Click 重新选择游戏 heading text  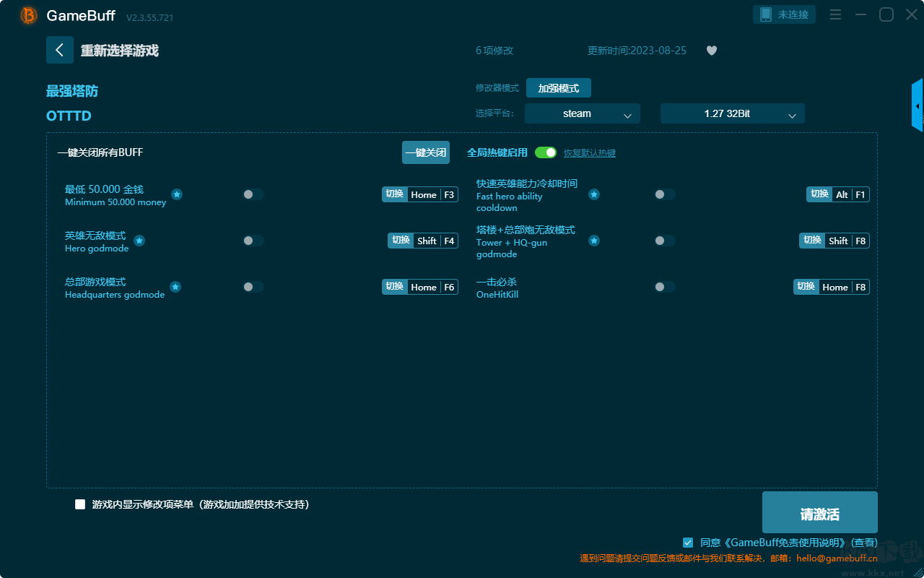coord(120,51)
